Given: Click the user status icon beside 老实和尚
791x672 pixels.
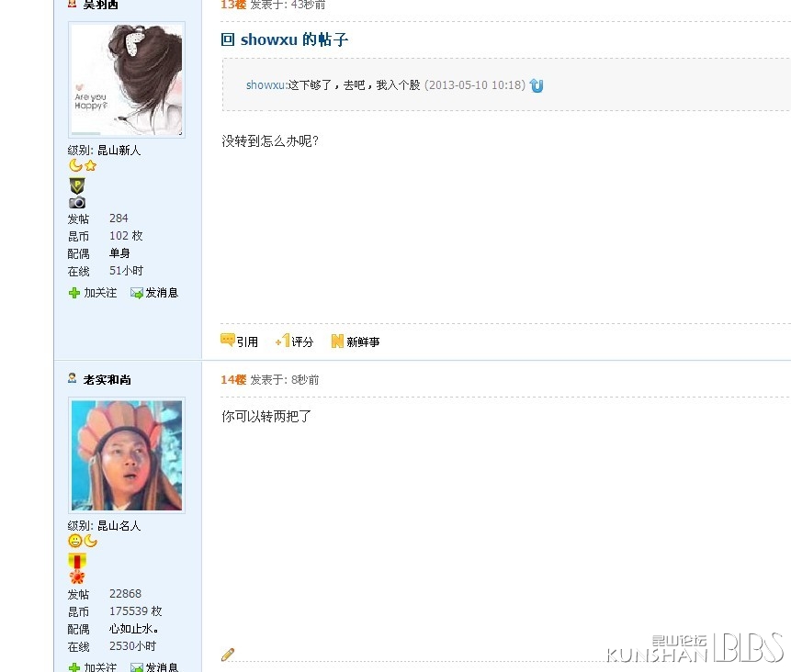Looking at the screenshot, I should [x=73, y=378].
